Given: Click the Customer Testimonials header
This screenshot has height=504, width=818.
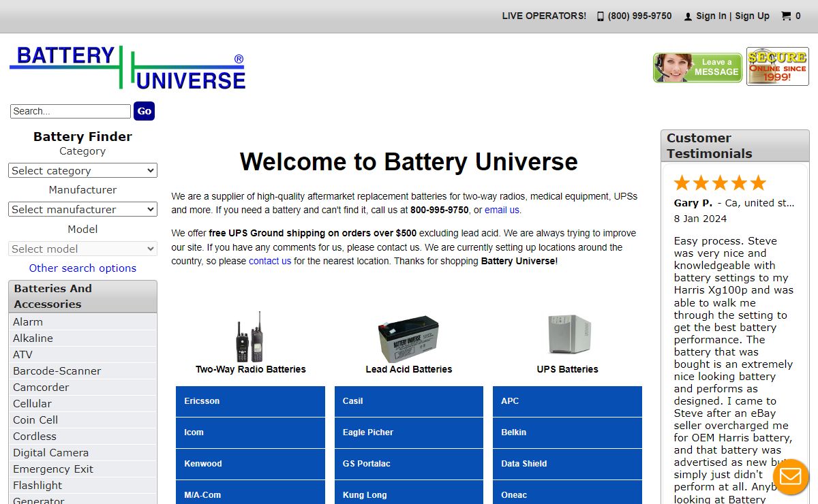Looking at the screenshot, I should pyautogui.click(x=735, y=146).
